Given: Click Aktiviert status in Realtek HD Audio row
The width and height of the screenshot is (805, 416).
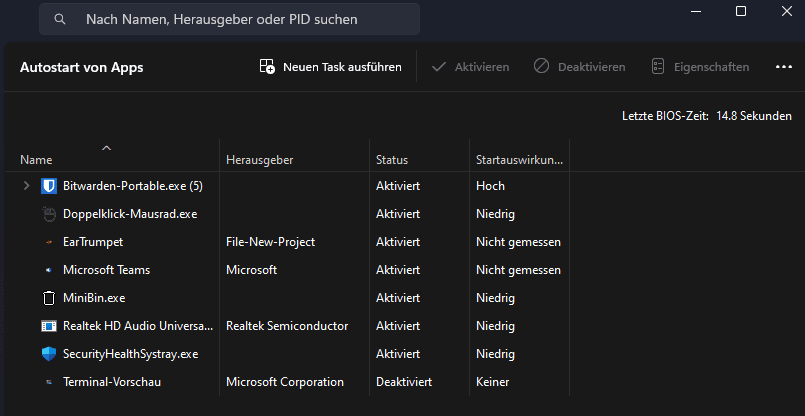Looking at the screenshot, I should point(398,326).
